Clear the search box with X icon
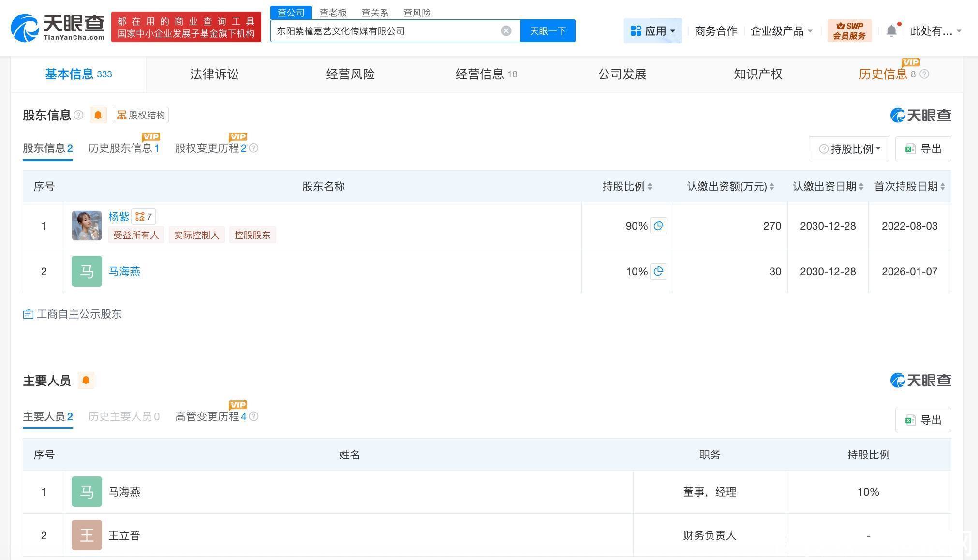The width and height of the screenshot is (978, 560). (x=506, y=31)
